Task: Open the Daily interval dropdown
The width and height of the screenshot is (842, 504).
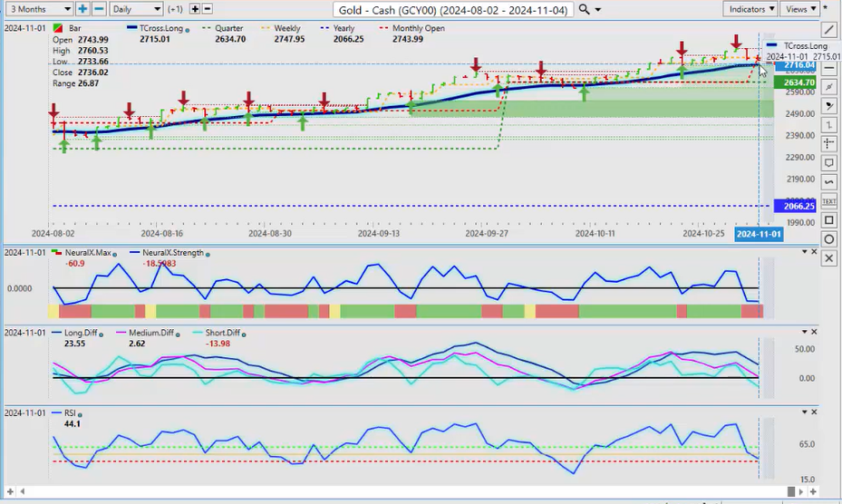Action: pyautogui.click(x=136, y=9)
